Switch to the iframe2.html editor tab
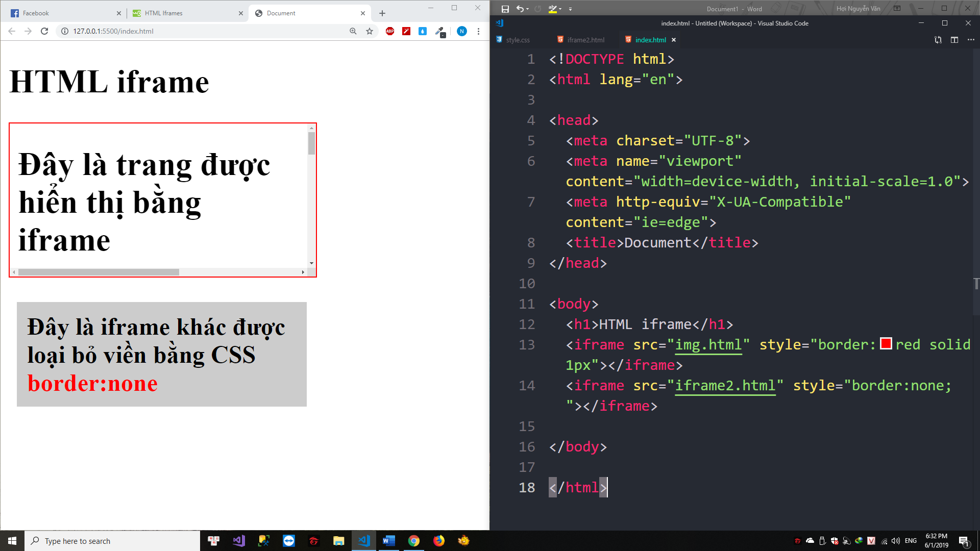This screenshot has width=980, height=551. tap(585, 40)
